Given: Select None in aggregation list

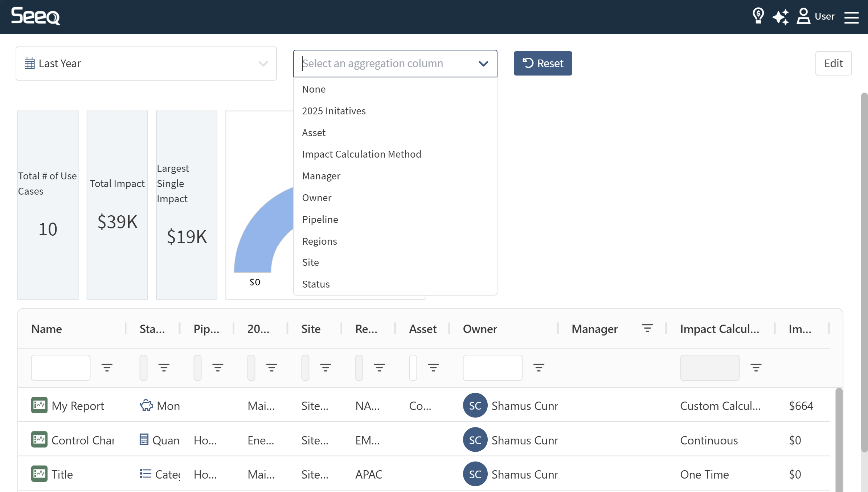Looking at the screenshot, I should pos(314,89).
